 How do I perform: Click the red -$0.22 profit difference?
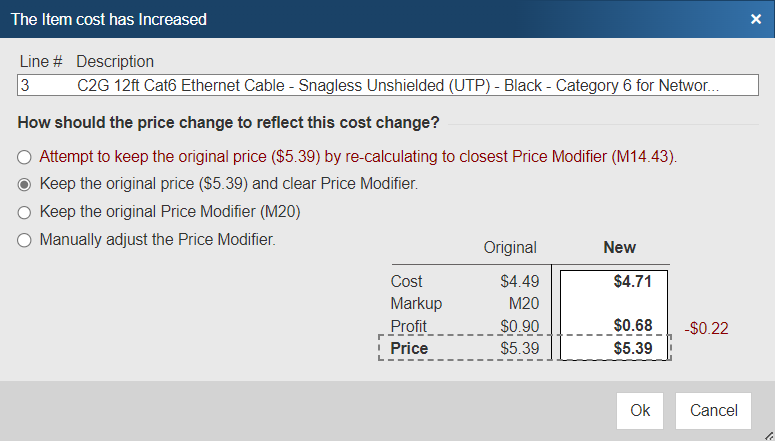[705, 327]
